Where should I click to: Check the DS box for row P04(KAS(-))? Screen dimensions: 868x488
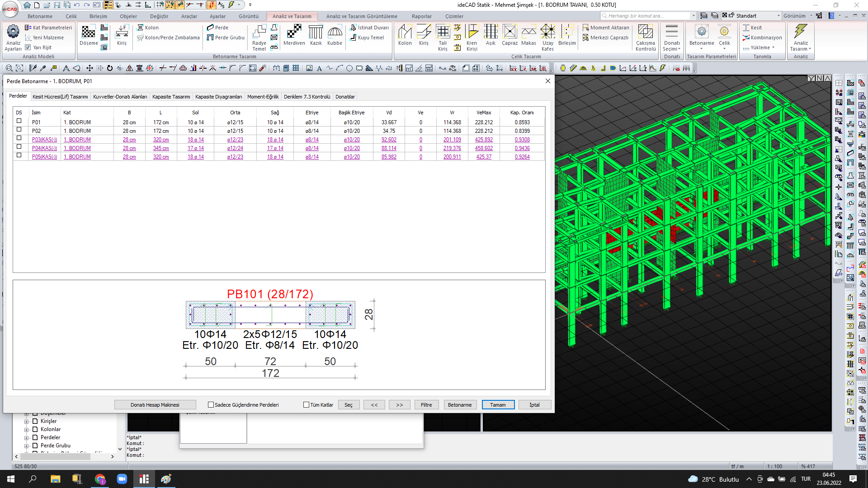19,146
